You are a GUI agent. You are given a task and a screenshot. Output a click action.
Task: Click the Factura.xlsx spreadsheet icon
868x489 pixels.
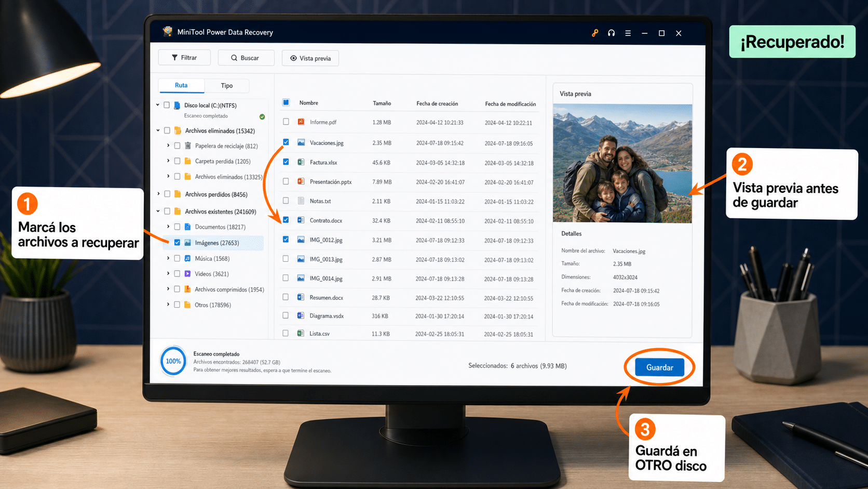coord(301,162)
